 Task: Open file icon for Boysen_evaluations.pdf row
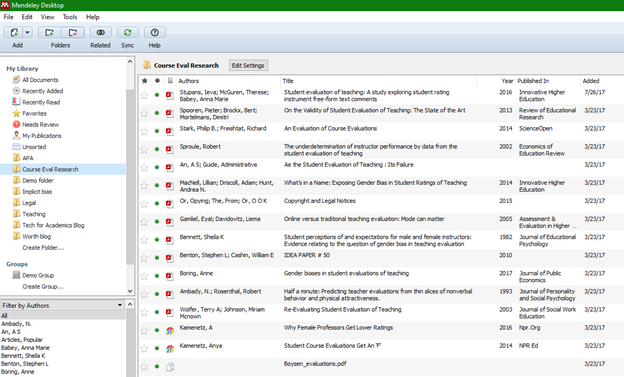(170, 367)
